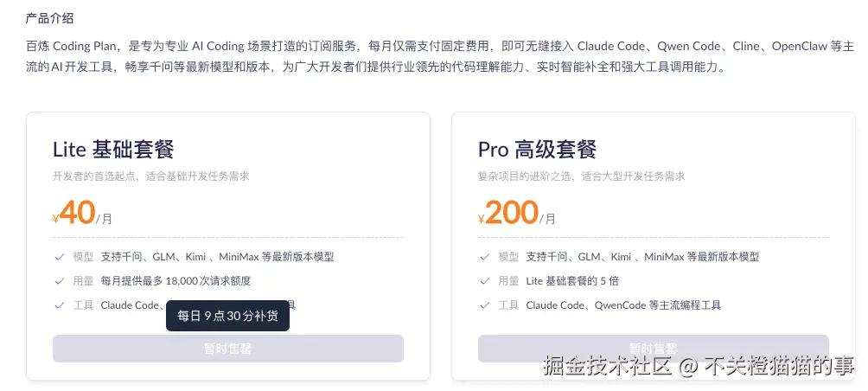Click the 产品介绍 section heading
The image size is (868, 391).
[49, 17]
